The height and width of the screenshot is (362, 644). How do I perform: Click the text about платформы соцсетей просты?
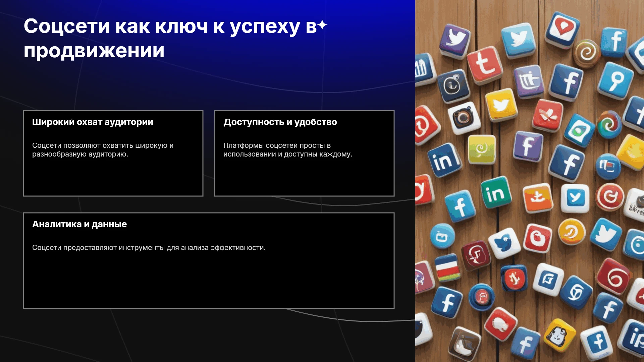[x=288, y=150]
